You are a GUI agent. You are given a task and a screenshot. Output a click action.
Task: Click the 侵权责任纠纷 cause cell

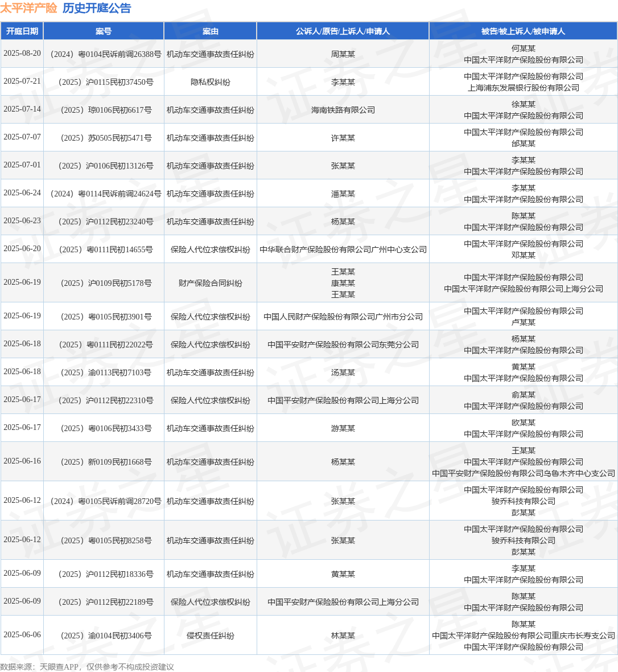coord(211,636)
